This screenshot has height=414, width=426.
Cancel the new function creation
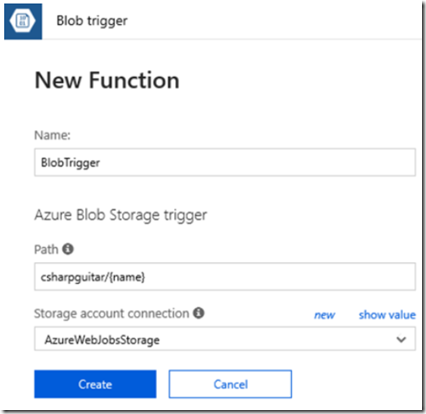(x=230, y=384)
